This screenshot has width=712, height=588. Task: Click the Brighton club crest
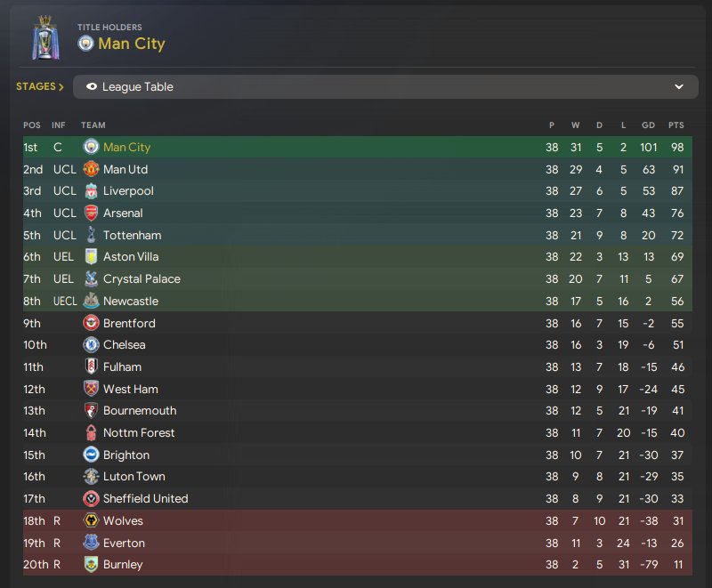92,455
